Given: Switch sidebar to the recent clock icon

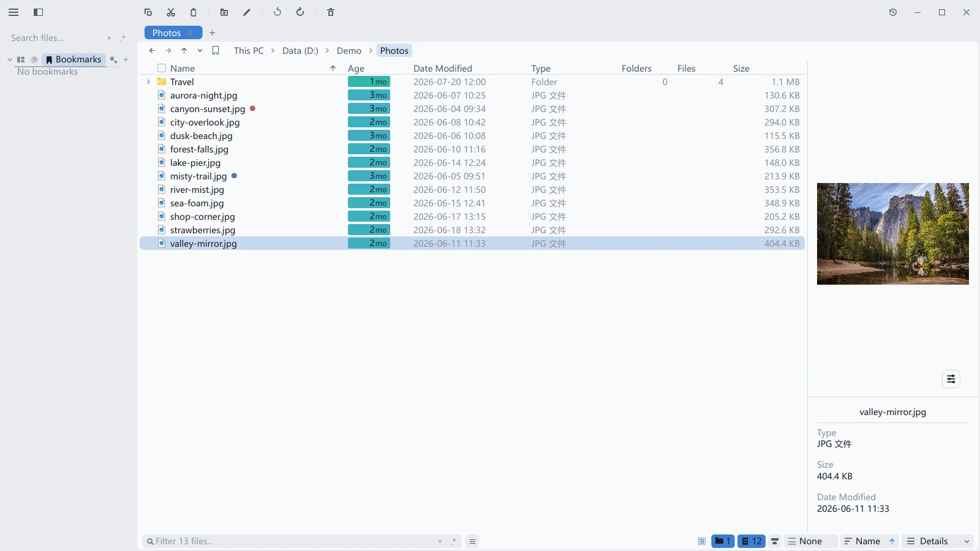Looking at the screenshot, I should tap(34, 59).
